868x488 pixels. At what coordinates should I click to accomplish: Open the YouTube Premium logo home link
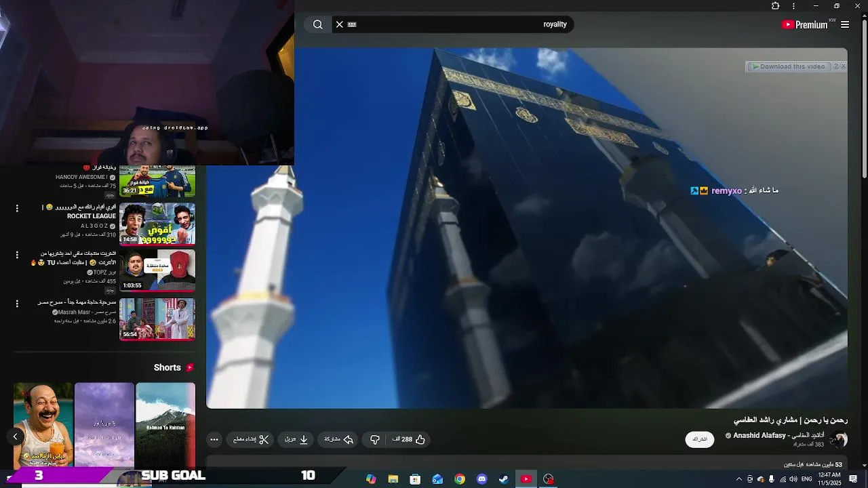pos(805,24)
